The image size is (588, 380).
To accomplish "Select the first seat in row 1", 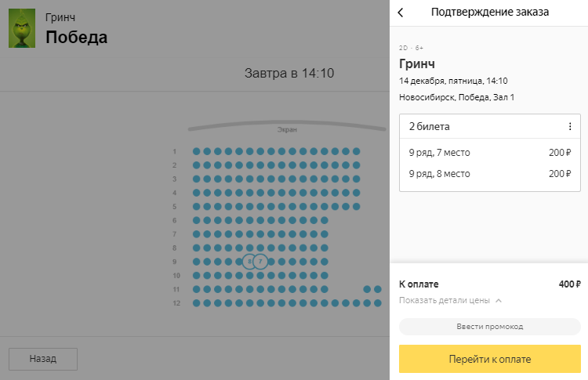I will pyautogui.click(x=196, y=151).
